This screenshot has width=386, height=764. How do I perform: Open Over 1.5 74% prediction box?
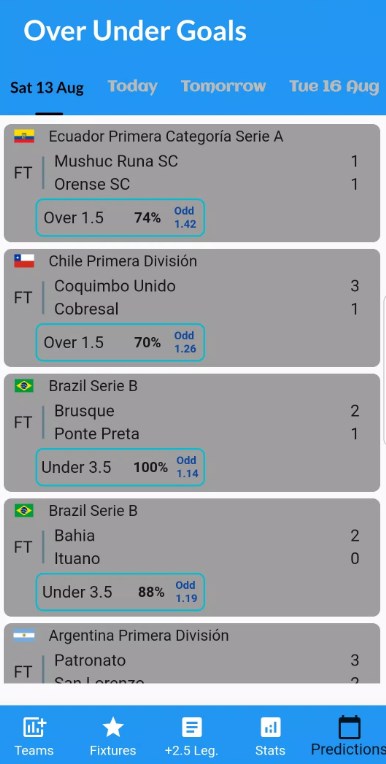[120, 218]
